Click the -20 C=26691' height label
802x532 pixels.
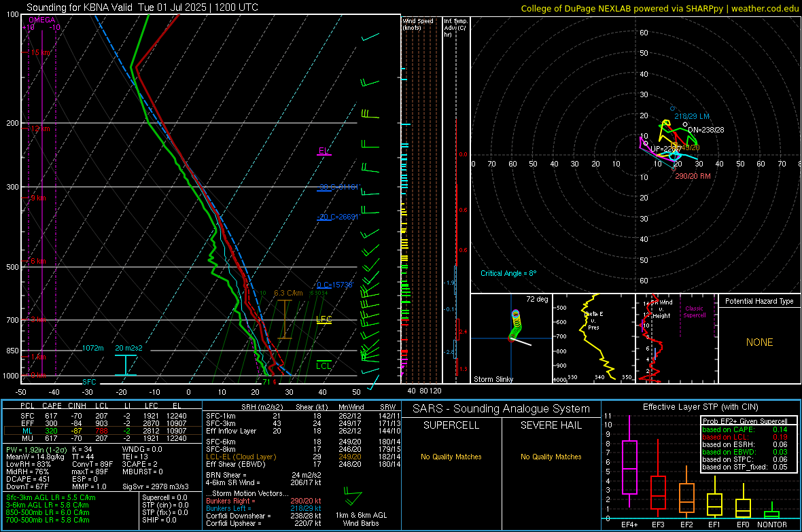[x=338, y=217]
